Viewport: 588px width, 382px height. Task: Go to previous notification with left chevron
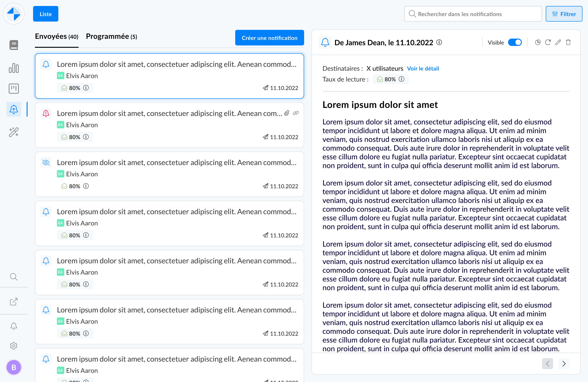click(x=548, y=363)
